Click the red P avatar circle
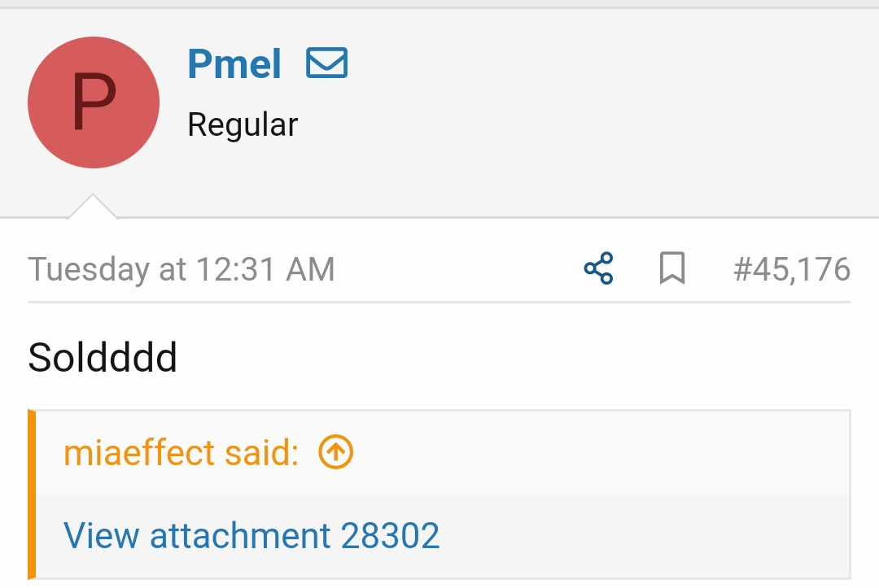The width and height of the screenshot is (879, 588). 94,102
